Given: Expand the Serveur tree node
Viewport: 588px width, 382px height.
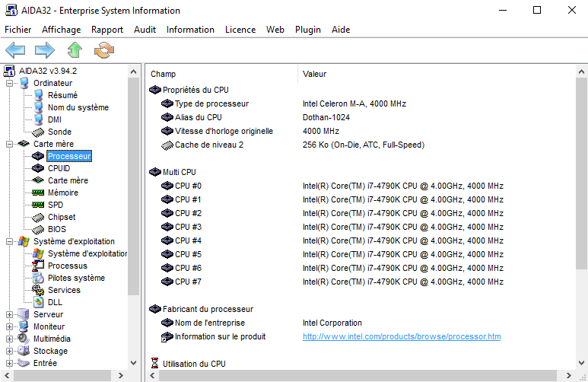Looking at the screenshot, I should pyautogui.click(x=10, y=314).
